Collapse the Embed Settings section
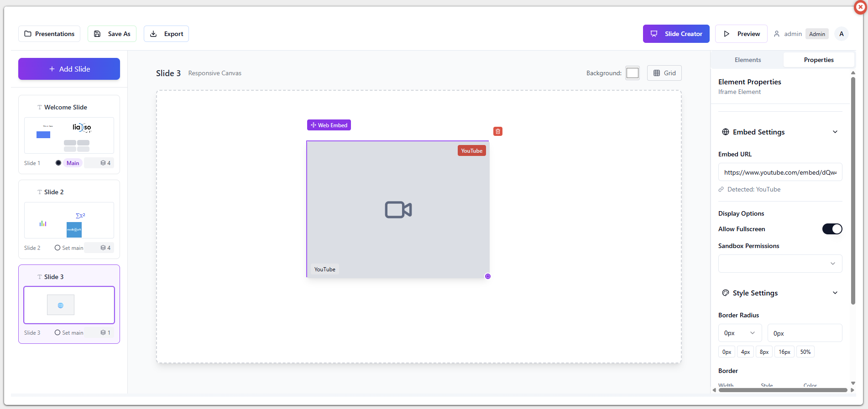Viewport: 868px width, 409px height. [x=835, y=132]
